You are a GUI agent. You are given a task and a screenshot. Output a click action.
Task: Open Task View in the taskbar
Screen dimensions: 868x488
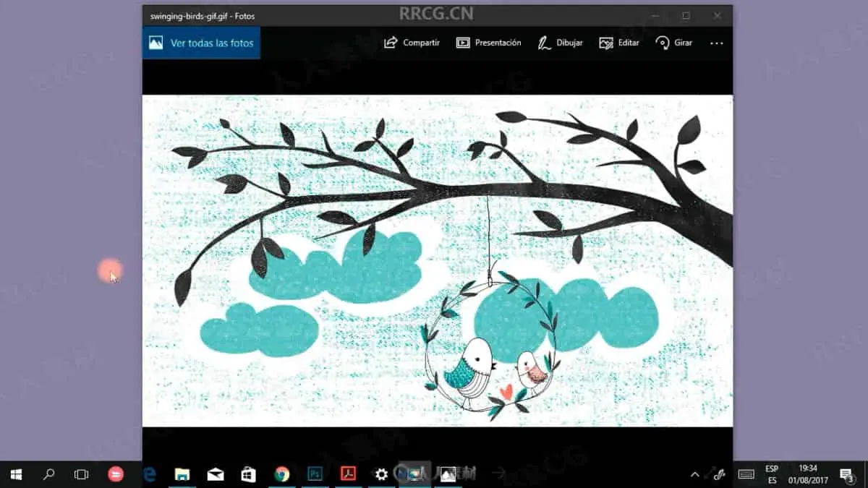pos(82,474)
